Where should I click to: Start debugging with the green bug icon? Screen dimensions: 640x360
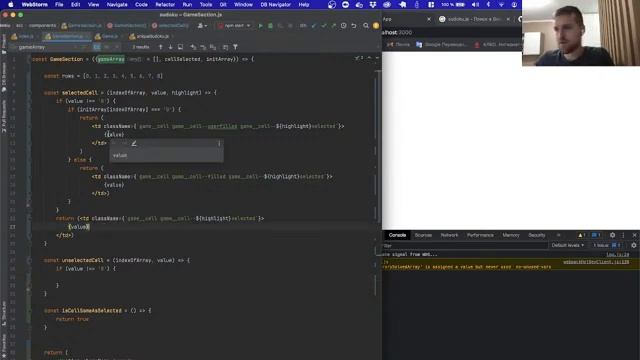(x=270, y=26)
